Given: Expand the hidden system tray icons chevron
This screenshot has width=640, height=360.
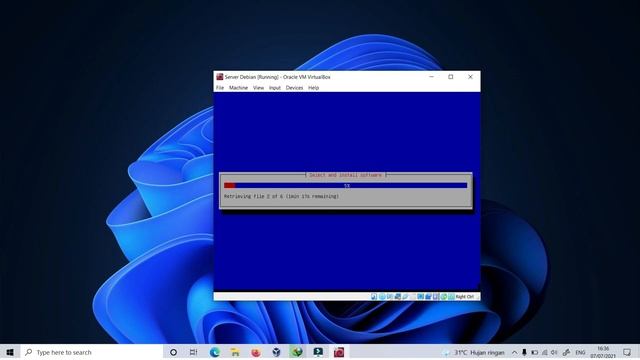Looking at the screenshot, I should tap(514, 352).
